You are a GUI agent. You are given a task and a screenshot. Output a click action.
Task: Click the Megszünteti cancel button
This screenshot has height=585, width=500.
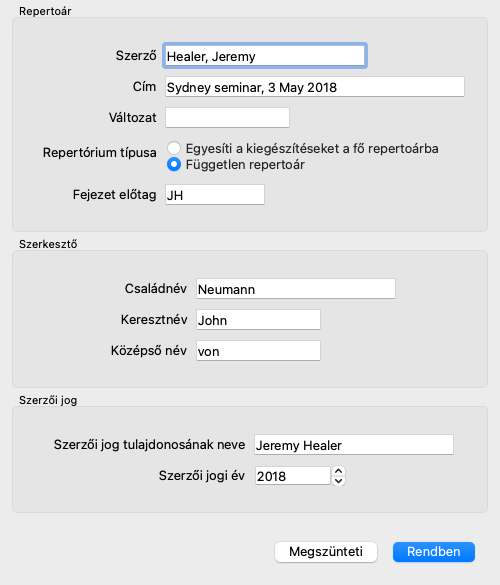click(x=326, y=552)
